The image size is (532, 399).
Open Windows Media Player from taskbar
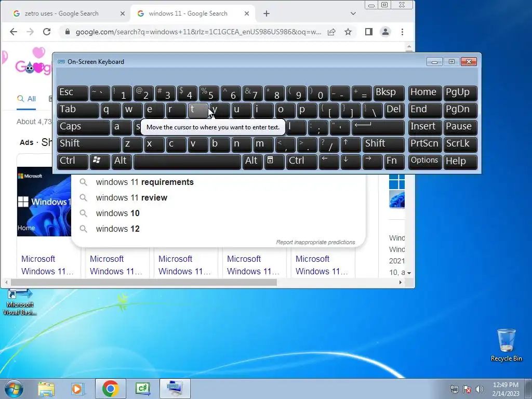click(x=77, y=389)
